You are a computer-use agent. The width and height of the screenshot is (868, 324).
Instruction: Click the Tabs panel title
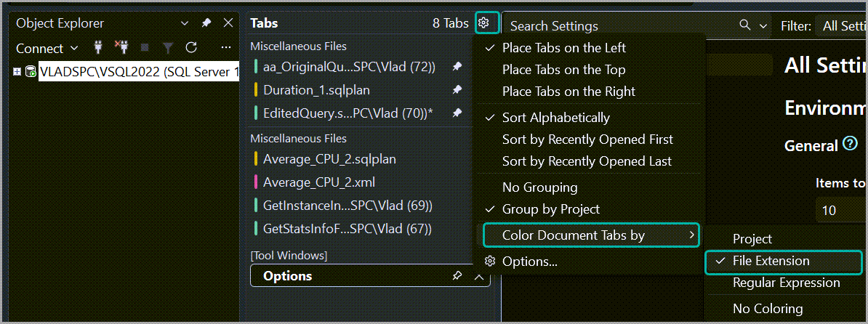(x=264, y=23)
